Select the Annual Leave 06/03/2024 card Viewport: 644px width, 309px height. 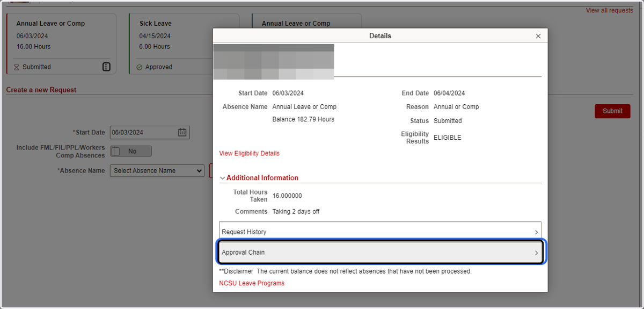pyautogui.click(x=61, y=44)
